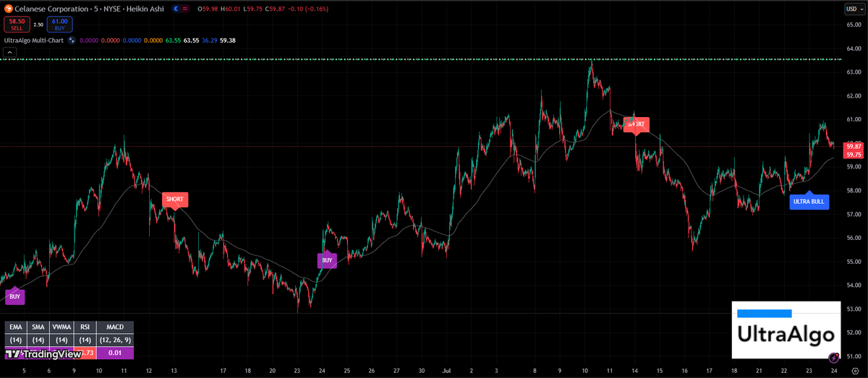Screen dimensions: 868x378
Task: Click the purple BUY signal near June 24
Action: click(x=327, y=259)
